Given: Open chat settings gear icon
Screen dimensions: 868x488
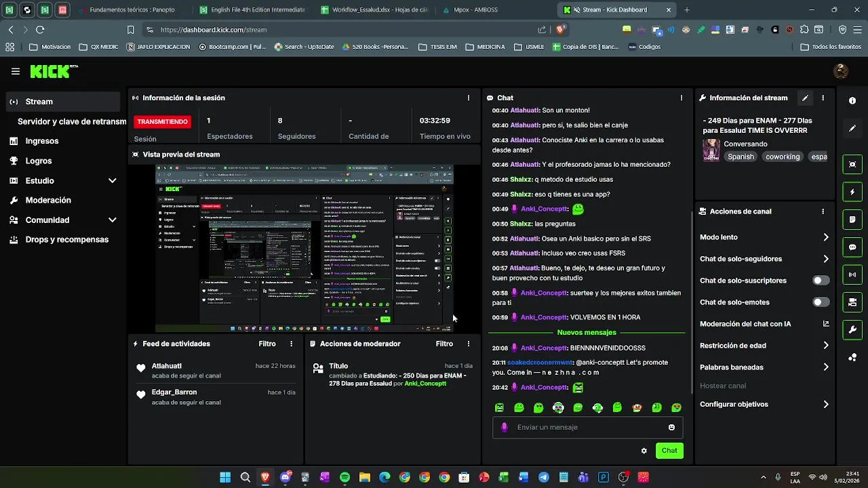Looking at the screenshot, I should (x=644, y=451).
